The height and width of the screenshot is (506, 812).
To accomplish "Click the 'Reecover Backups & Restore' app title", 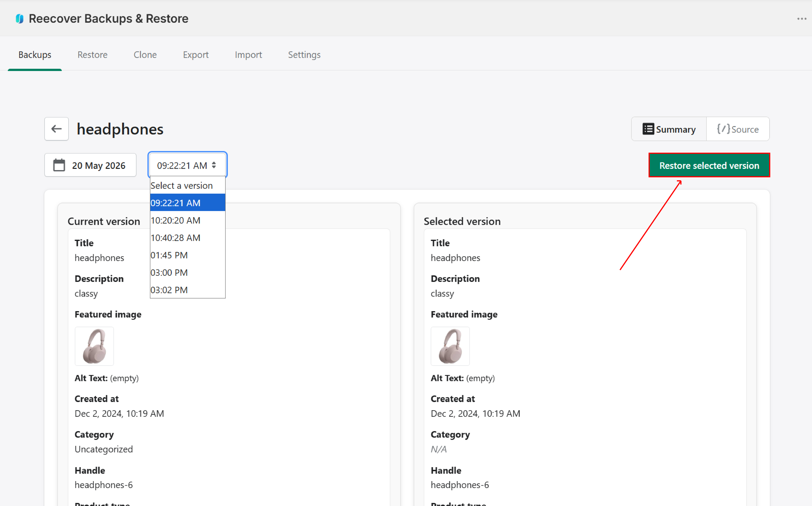I will coord(109,19).
